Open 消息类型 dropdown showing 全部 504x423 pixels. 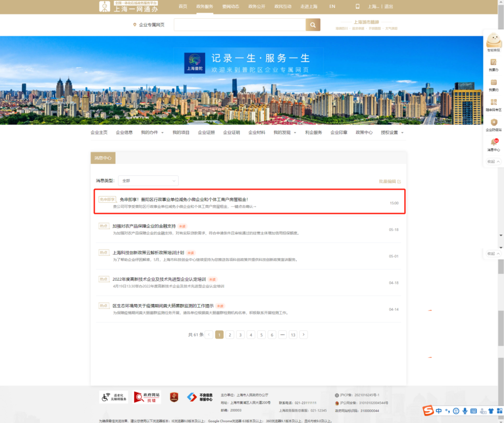pyautogui.click(x=148, y=180)
